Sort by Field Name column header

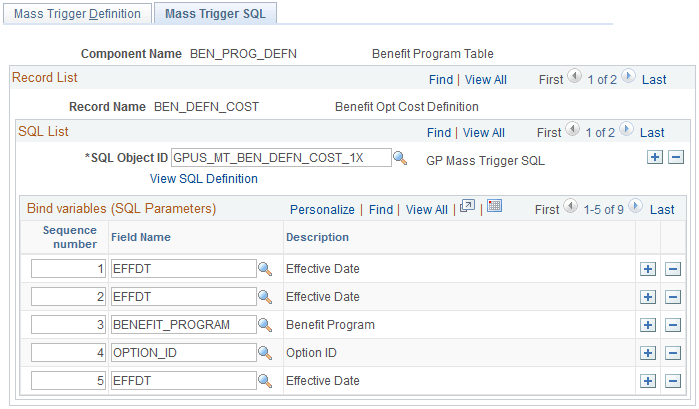point(141,237)
